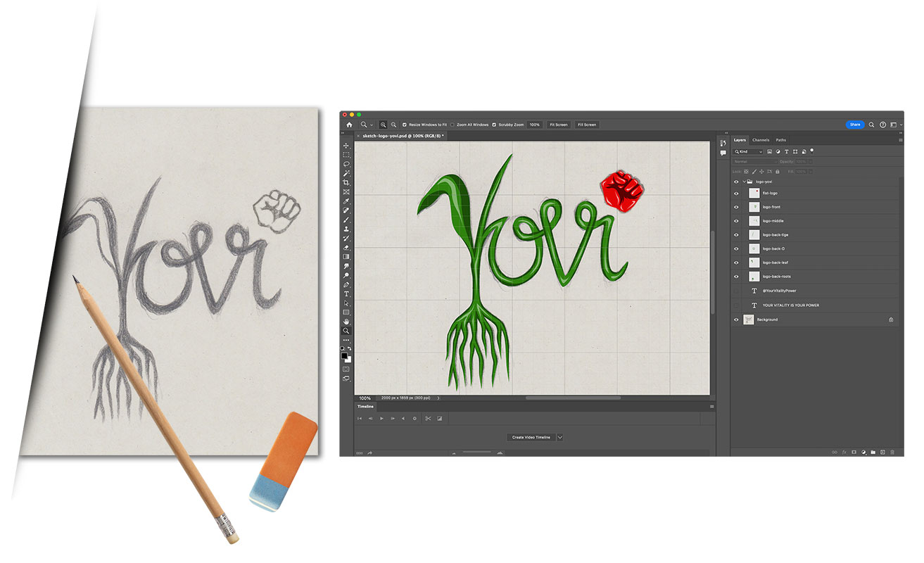The height and width of the screenshot is (563, 924).
Task: Select the Crop tool
Action: pyautogui.click(x=346, y=182)
